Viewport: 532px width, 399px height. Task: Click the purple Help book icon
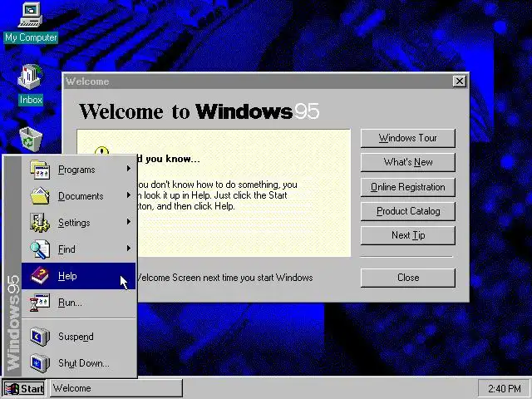click(40, 275)
